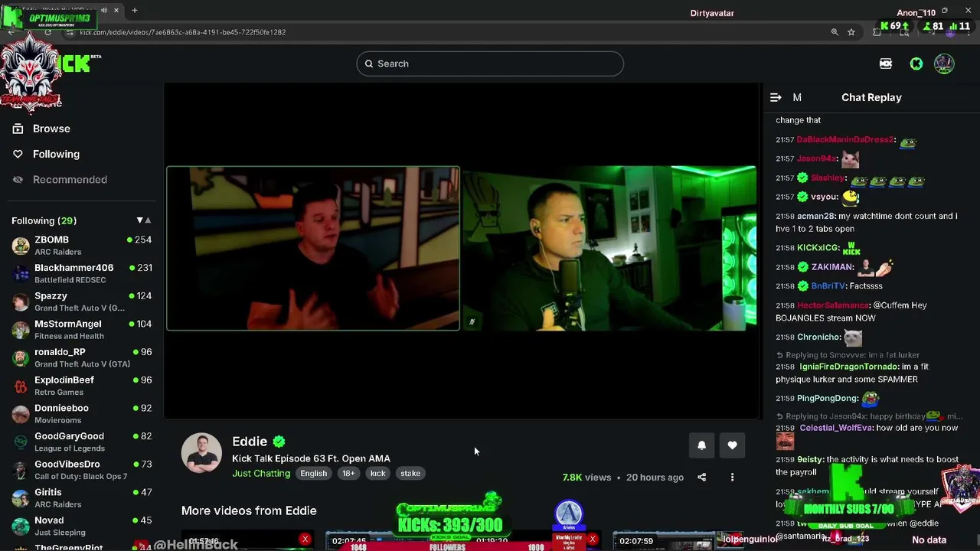Open MsStormAngel channel in sidebar
This screenshot has width=980, height=551.
click(81, 330)
